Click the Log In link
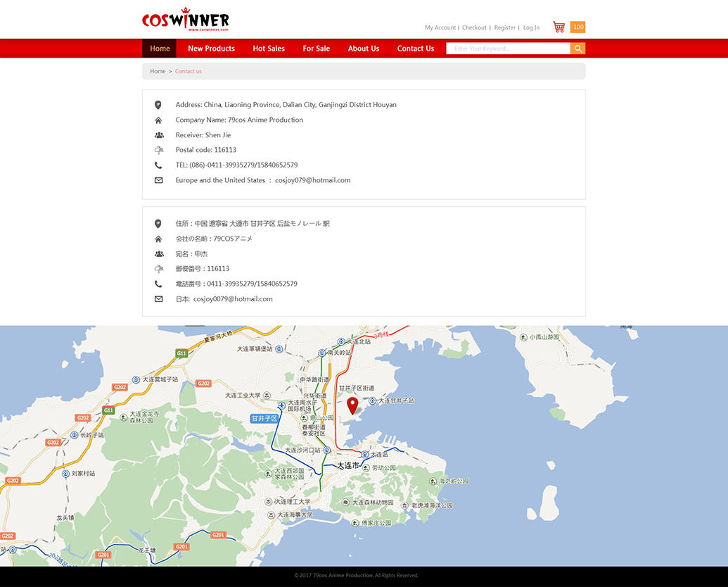 click(531, 27)
